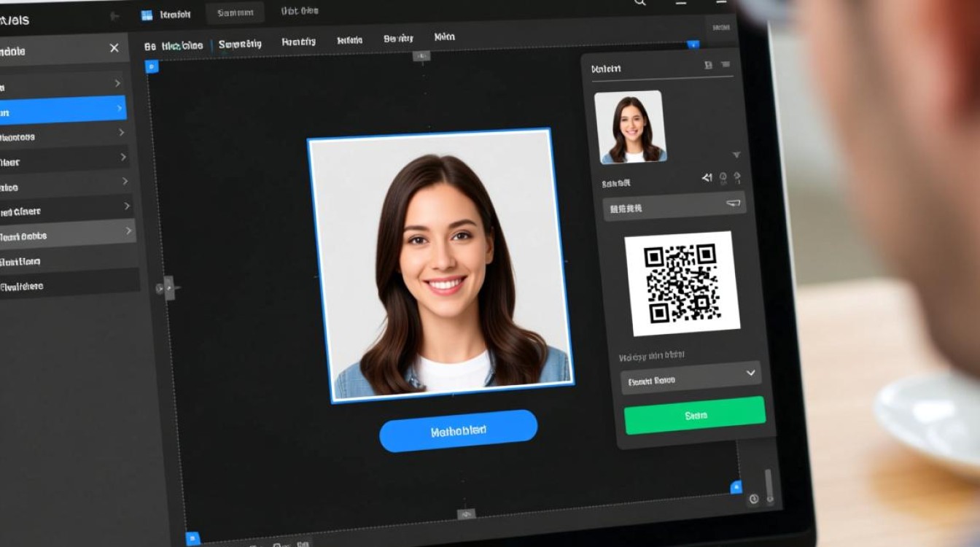This screenshot has height=547, width=980.
Task: Click the back arrow in the top bar
Action: click(x=114, y=15)
